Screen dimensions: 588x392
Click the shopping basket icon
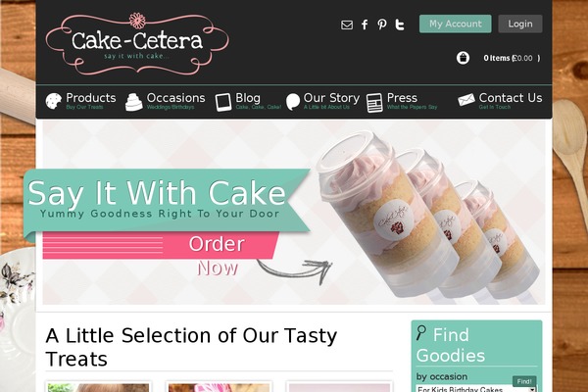coord(463,58)
